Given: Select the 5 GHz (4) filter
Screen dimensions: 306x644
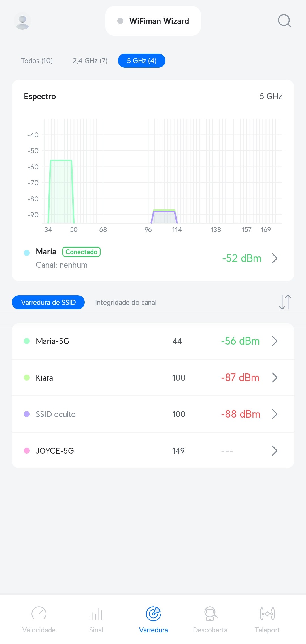Looking at the screenshot, I should point(142,61).
